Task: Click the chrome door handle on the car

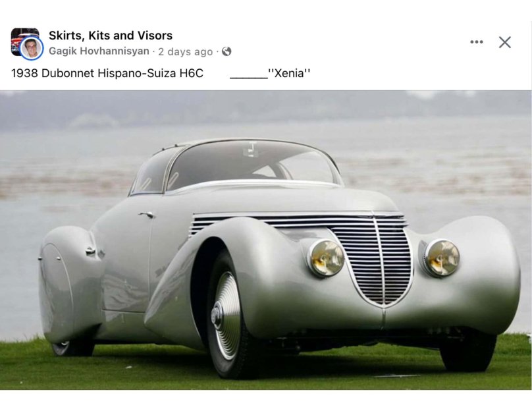Action: pos(146,215)
